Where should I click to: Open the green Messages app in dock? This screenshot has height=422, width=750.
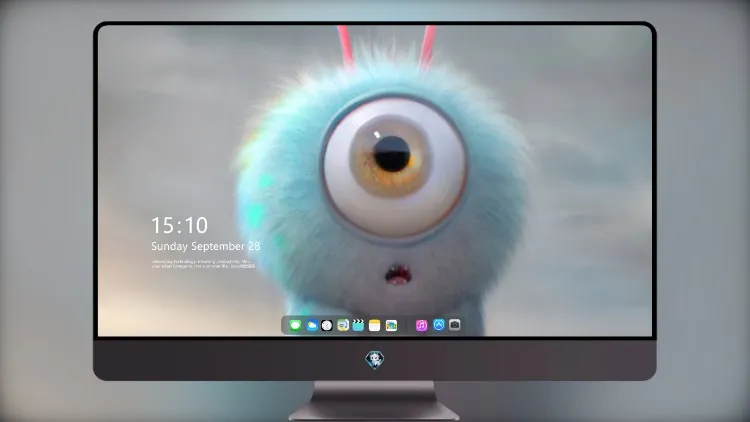tap(295, 325)
